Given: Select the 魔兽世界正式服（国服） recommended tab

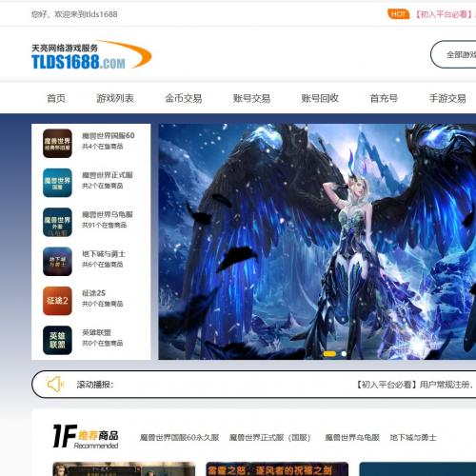Looking at the screenshot, I should coord(269,438).
